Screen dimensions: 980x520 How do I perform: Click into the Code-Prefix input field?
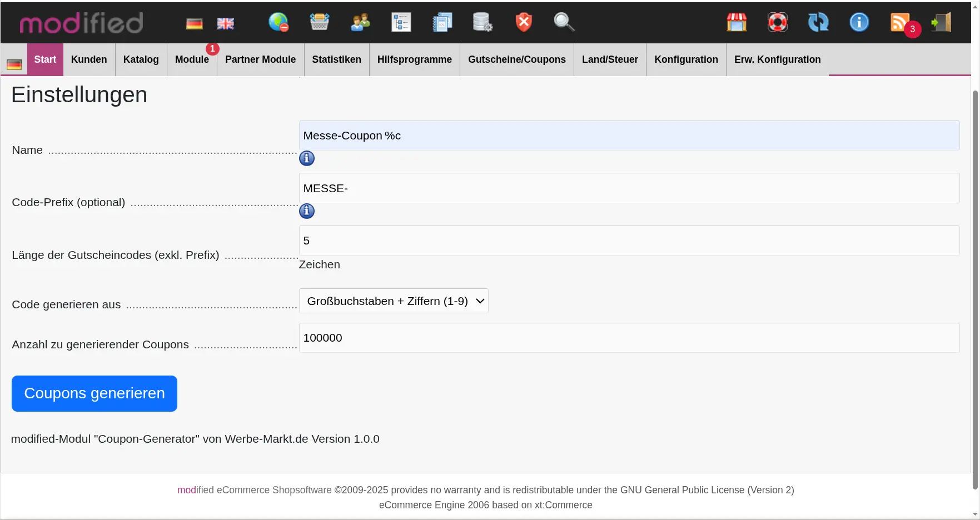[629, 188]
